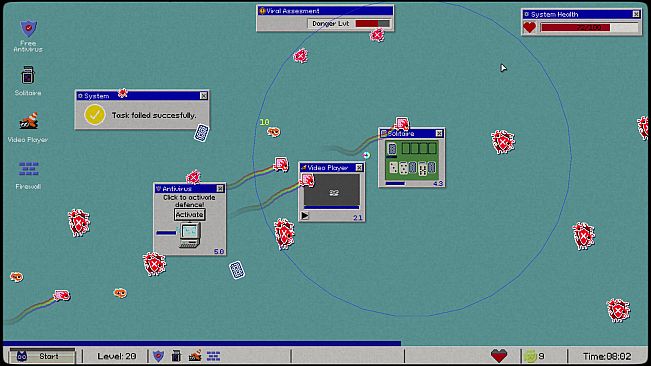Click the Solitaire card deck
The height and width of the screenshot is (366, 651).
click(x=392, y=149)
